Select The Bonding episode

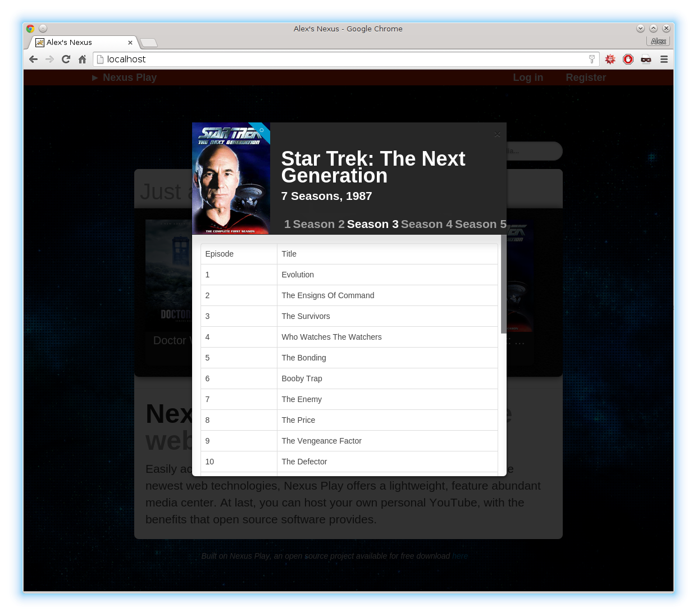pos(349,358)
